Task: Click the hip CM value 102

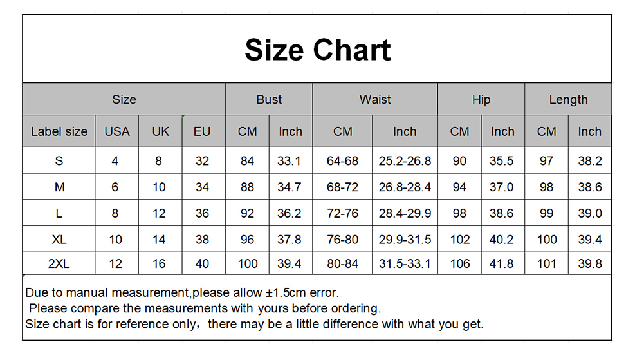Action: [459, 240]
